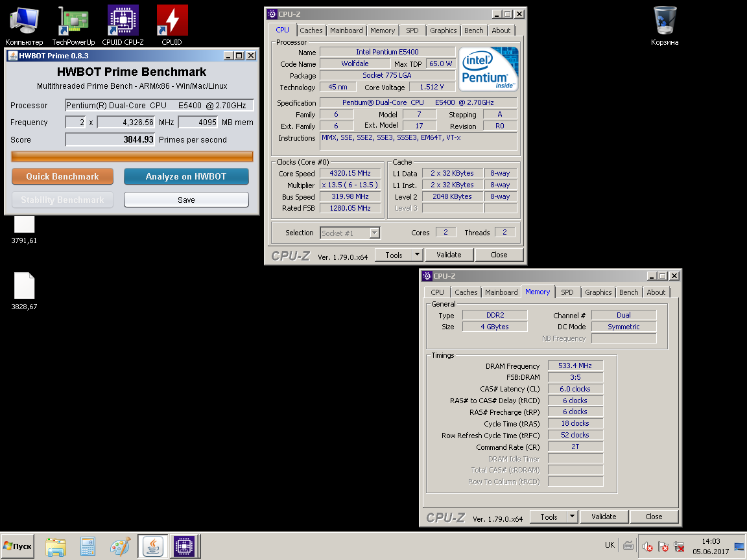Switch to the CPU-Z taskbar item
This screenshot has width=747, height=560.
click(184, 546)
